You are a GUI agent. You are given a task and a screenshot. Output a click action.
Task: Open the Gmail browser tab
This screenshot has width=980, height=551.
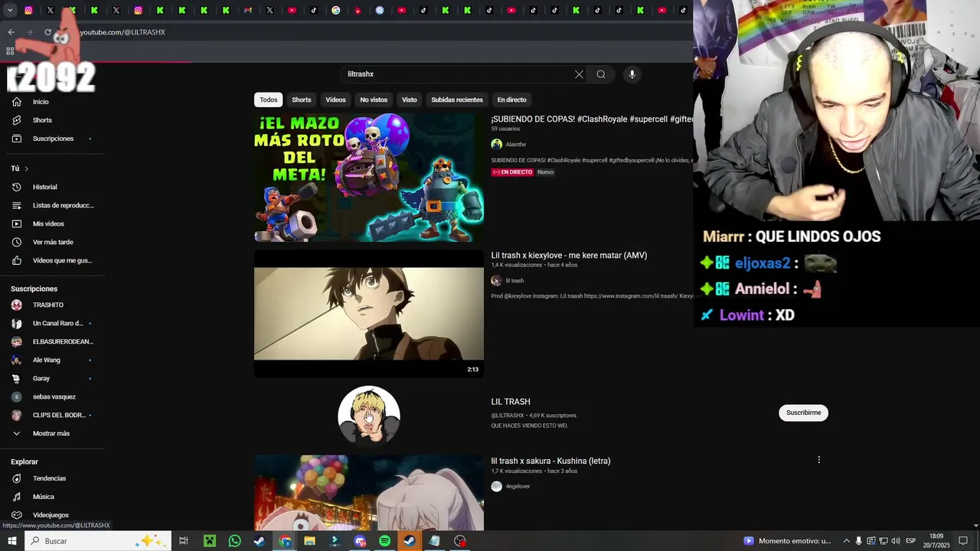point(248,11)
